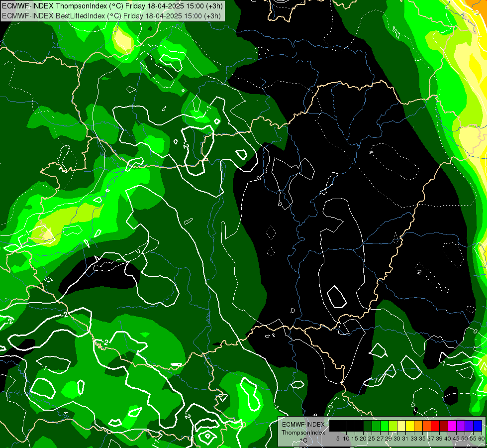Click the purple swatch above 45–50
This screenshot has width=487, height=448.
pos(461,426)
